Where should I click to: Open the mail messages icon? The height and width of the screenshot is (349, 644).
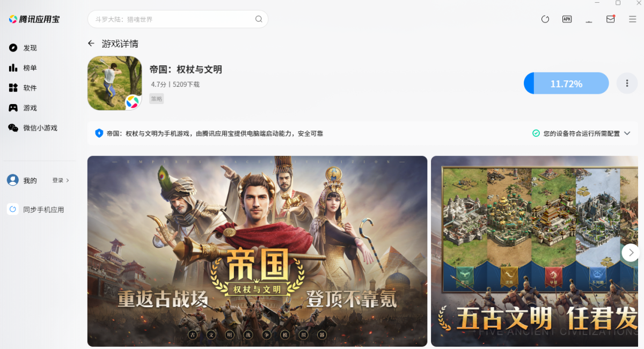(x=611, y=19)
